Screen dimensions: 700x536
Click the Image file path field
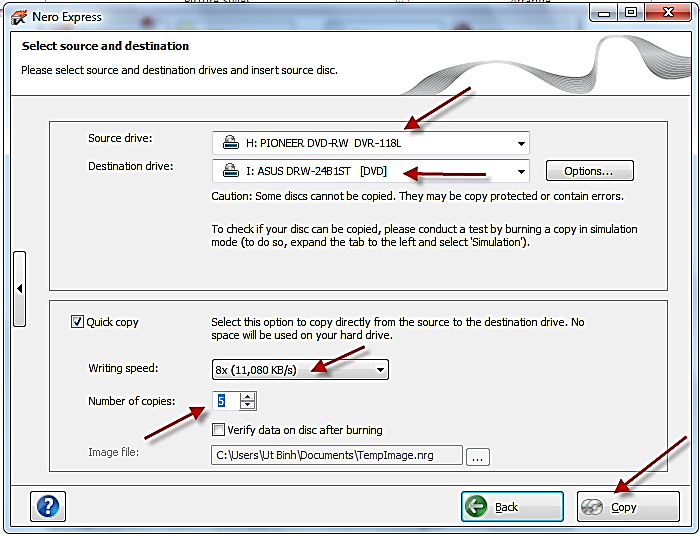337,455
